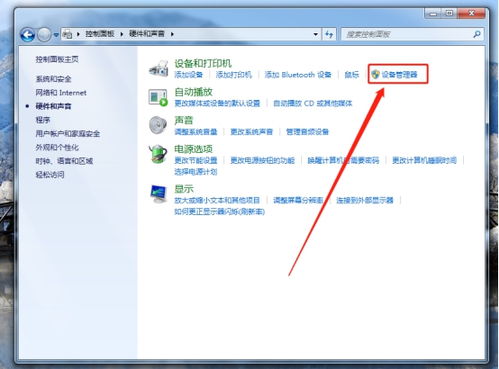The image size is (499, 369).
Task: Open the 显示 heading
Action: coord(184,189)
